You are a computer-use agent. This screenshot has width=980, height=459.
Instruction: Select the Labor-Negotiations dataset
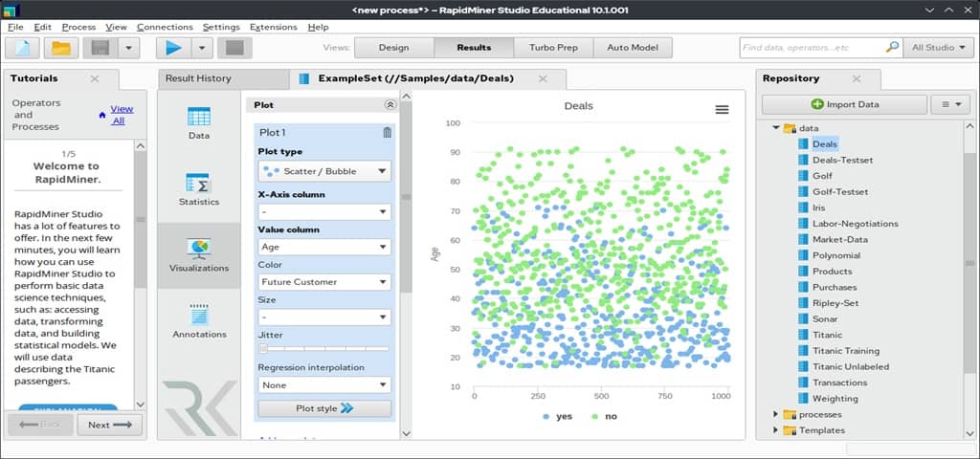click(855, 224)
